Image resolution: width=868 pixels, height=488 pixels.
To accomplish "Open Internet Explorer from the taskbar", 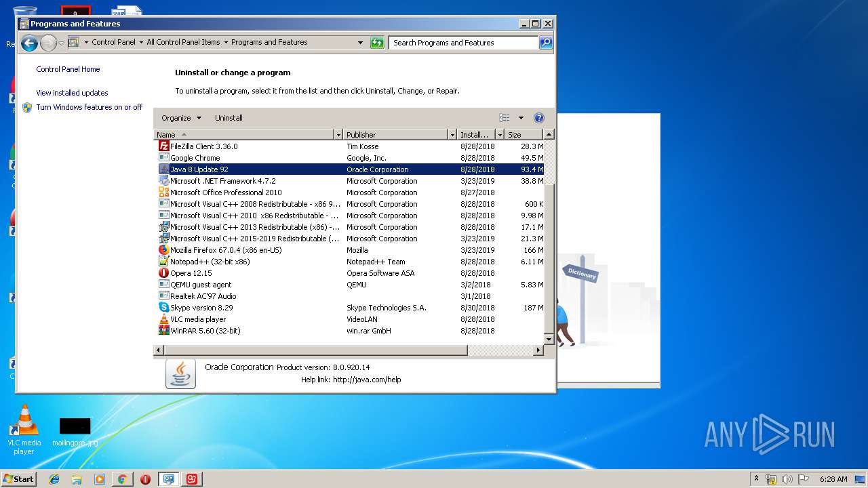I will [54, 479].
